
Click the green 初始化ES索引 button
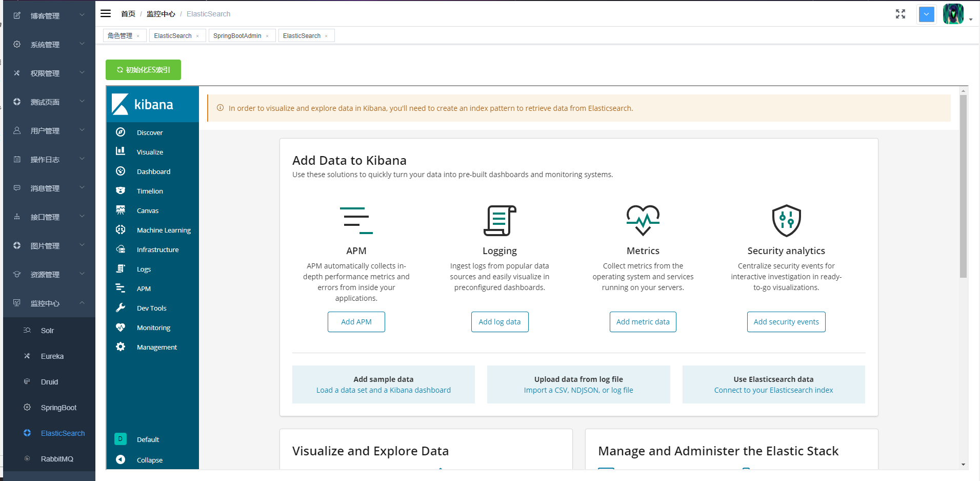pyautogui.click(x=143, y=70)
